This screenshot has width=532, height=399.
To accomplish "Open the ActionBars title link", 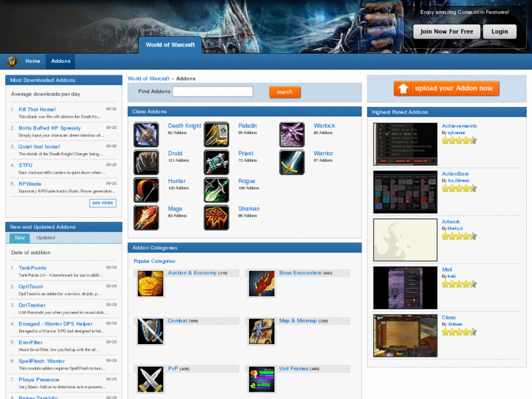I will [x=455, y=174].
